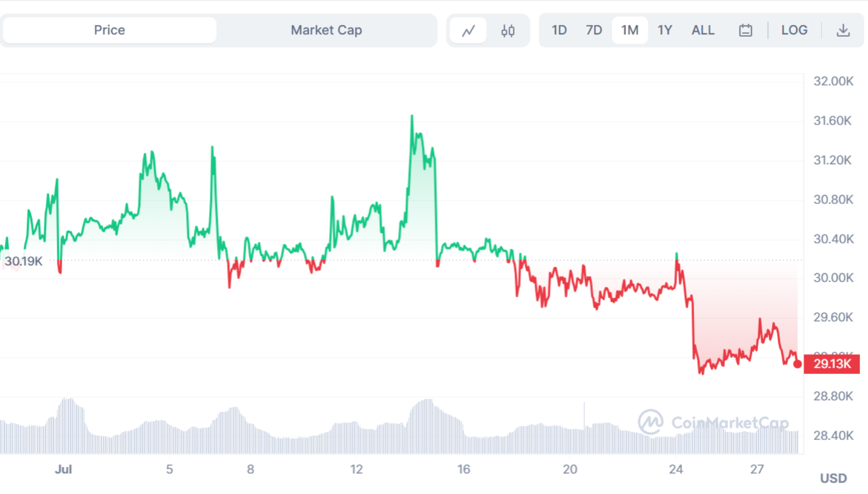The image size is (868, 494).
Task: Select the 1M time range
Action: pos(630,30)
